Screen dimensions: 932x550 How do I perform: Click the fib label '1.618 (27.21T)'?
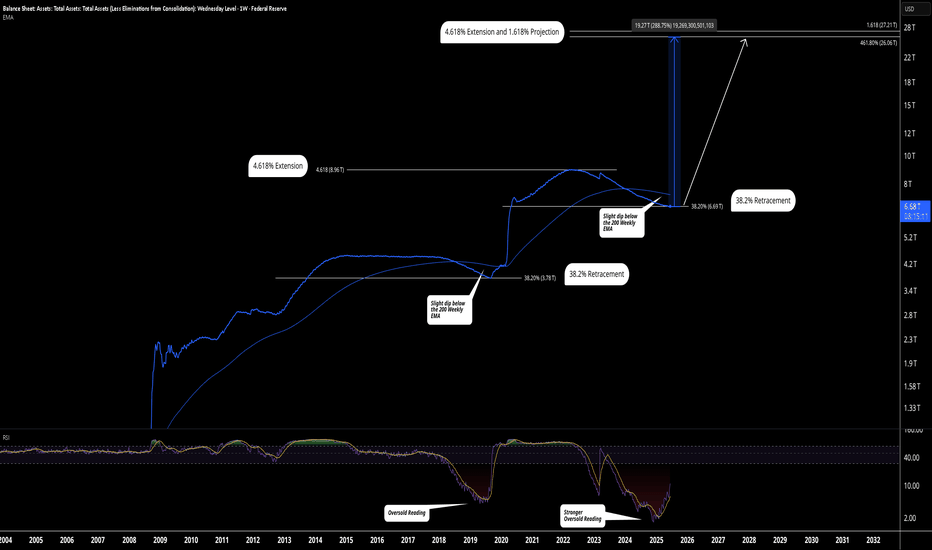(x=881, y=26)
